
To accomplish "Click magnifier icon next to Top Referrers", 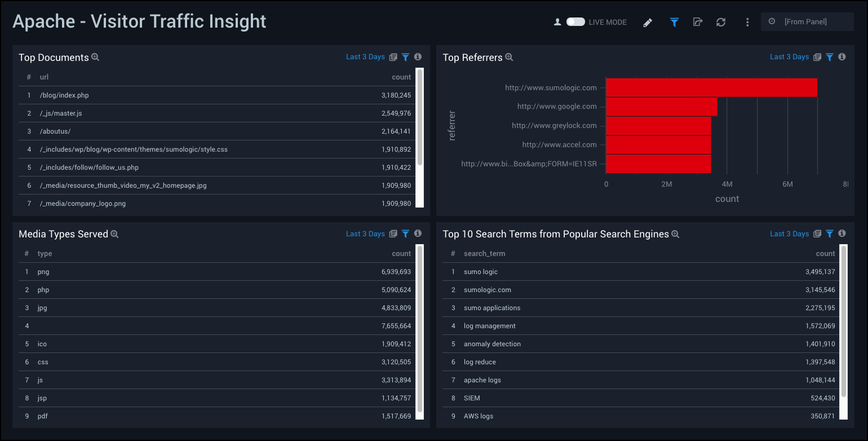I will coord(509,58).
